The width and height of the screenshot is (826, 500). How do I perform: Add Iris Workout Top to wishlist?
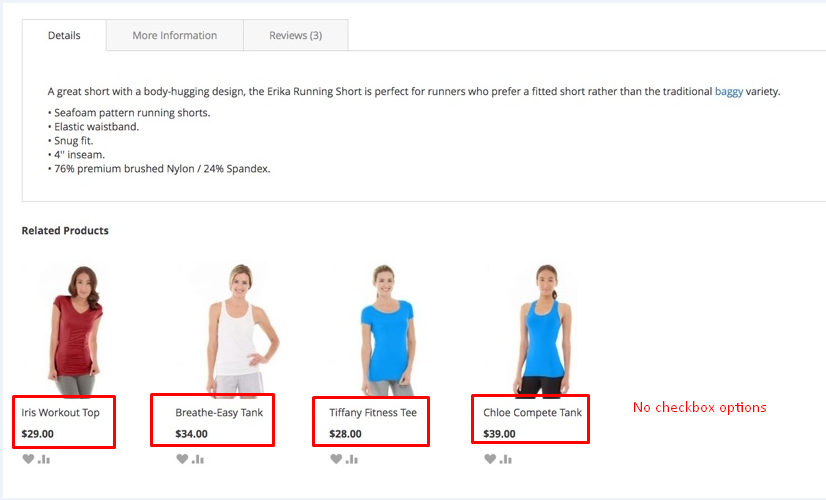pos(28,459)
